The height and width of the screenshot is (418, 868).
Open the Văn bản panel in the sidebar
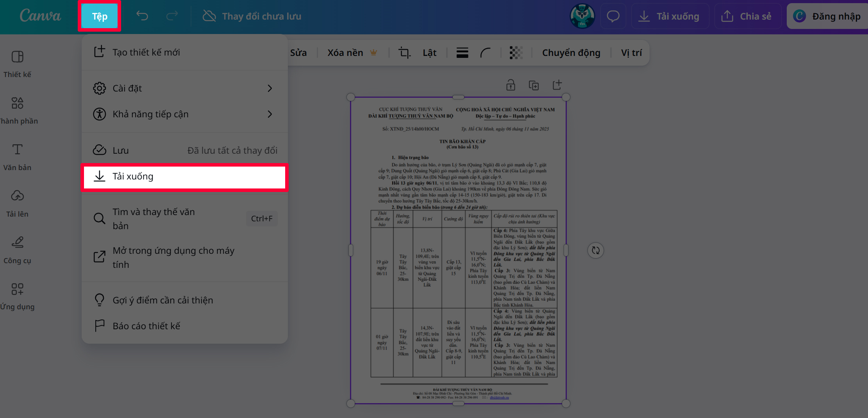(x=17, y=156)
